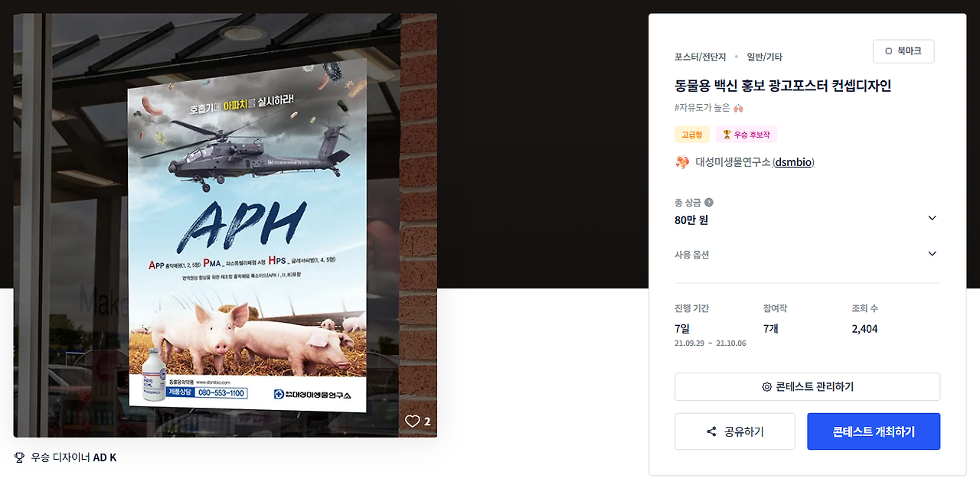Select the 고급형 tier badge
The height and width of the screenshot is (485, 980).
coord(692,135)
